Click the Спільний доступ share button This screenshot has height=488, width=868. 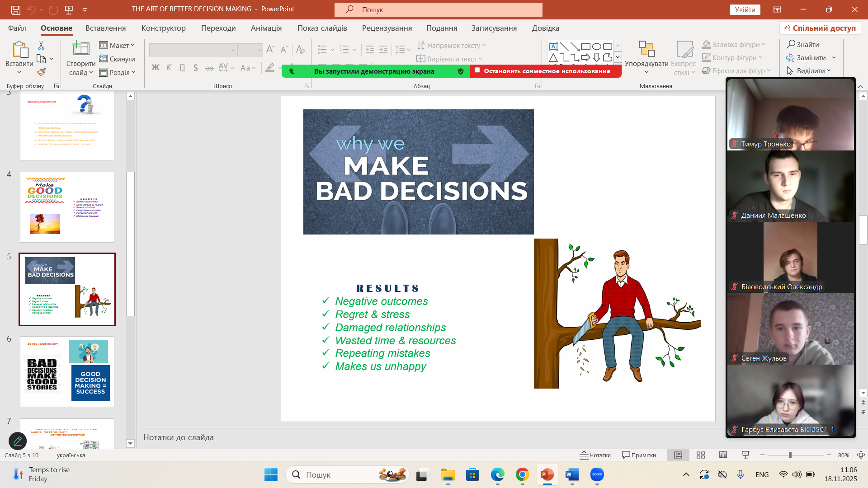click(x=820, y=28)
